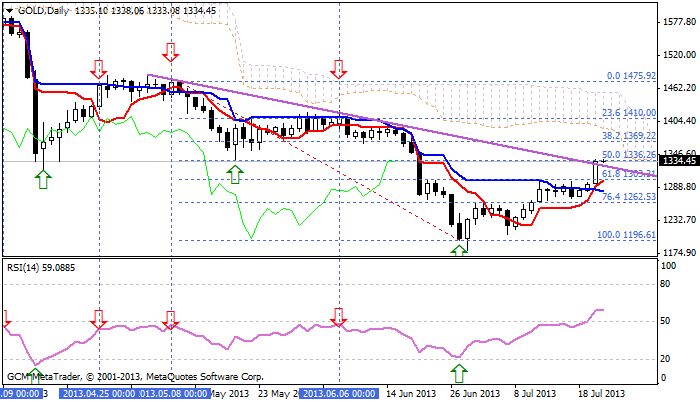Screen dimensions: 700x402
Task: Click the current price label 1334.45
Action: 680,161
